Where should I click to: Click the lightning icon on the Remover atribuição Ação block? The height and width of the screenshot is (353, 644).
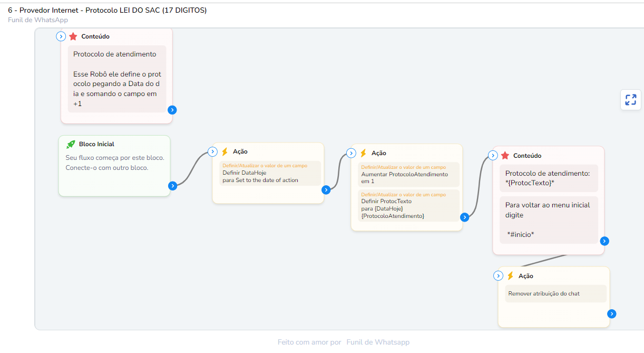(x=510, y=276)
